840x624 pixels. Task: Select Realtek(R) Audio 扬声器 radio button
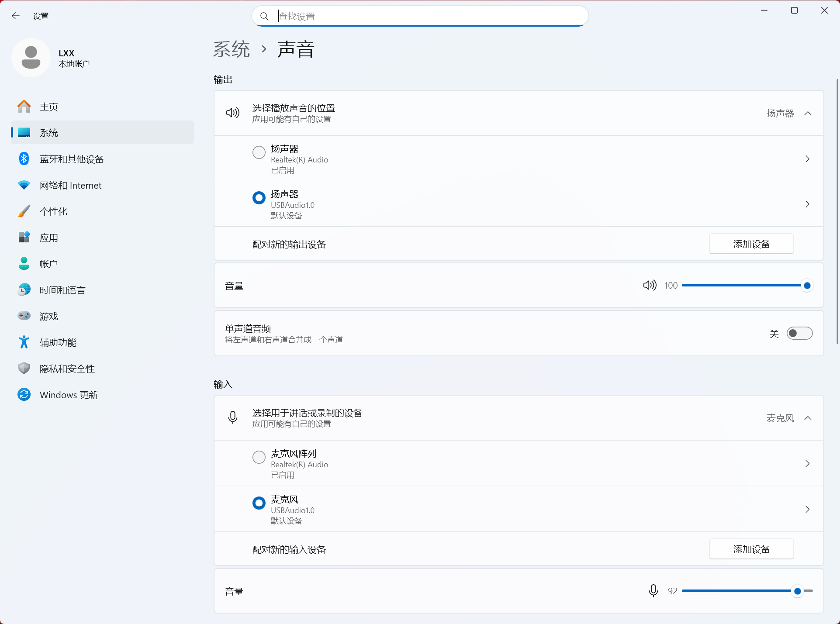click(x=259, y=152)
